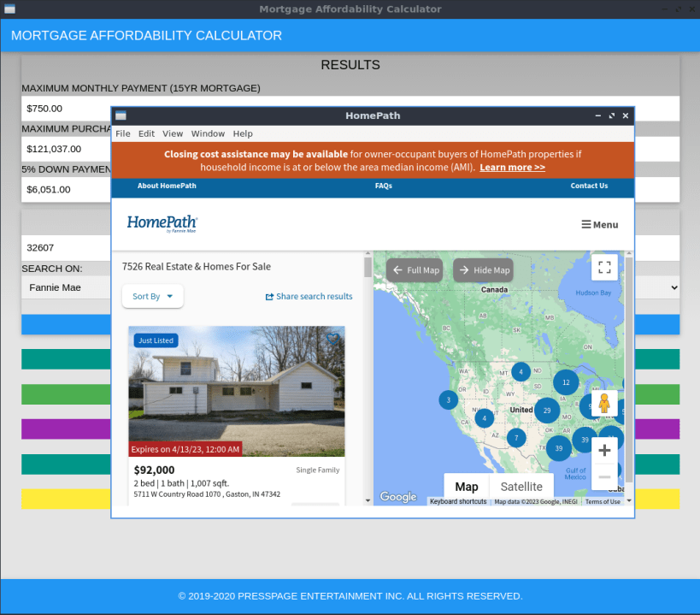Open address 5711 W Country Road 1070
The image size is (700, 615).
(207, 494)
